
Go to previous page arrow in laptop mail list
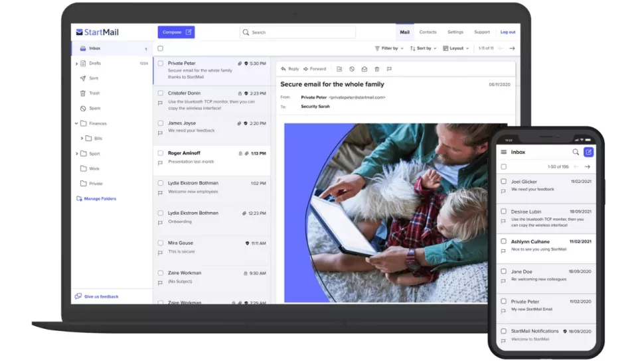click(501, 48)
